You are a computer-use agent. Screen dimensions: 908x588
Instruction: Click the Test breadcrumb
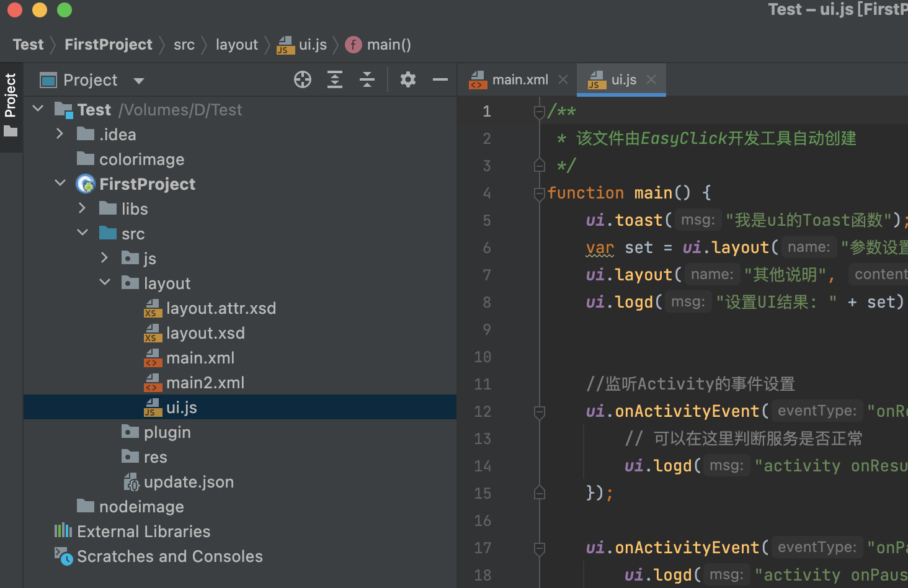(x=29, y=45)
